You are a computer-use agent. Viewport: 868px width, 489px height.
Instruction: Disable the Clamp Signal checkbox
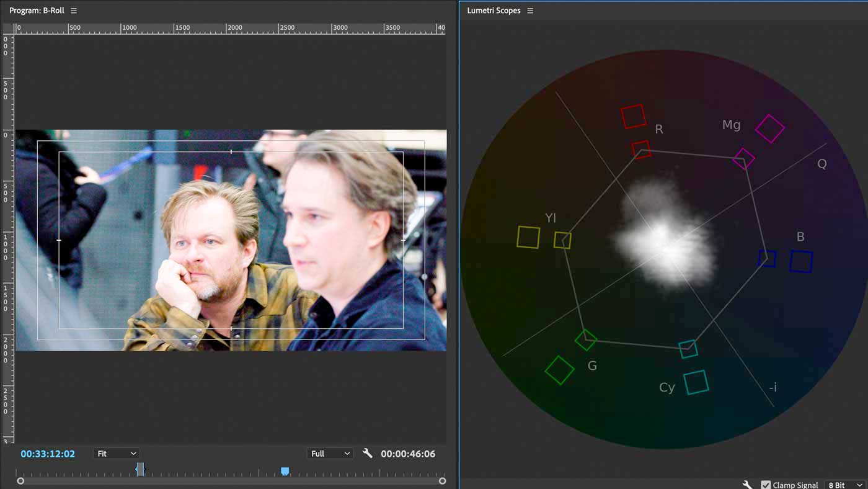(765, 485)
